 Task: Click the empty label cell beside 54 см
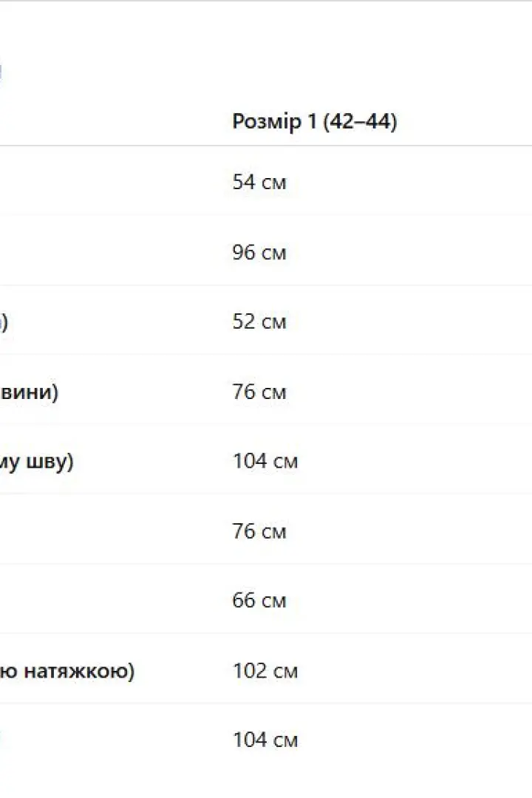tap(112, 182)
